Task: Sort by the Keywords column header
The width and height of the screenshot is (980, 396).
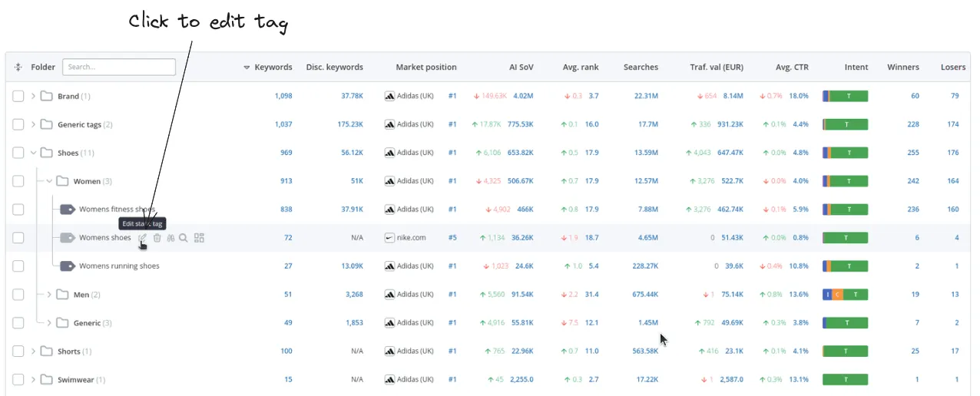Action: point(273,68)
